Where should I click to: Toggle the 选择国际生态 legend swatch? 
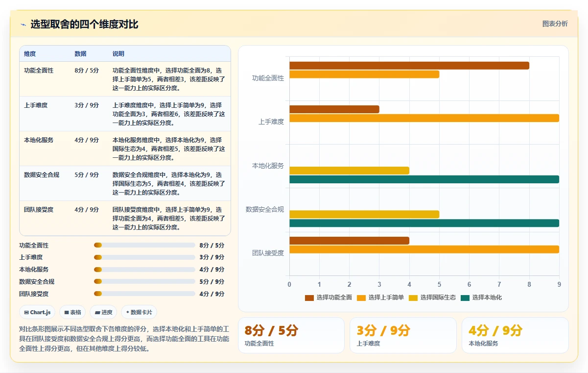click(413, 298)
